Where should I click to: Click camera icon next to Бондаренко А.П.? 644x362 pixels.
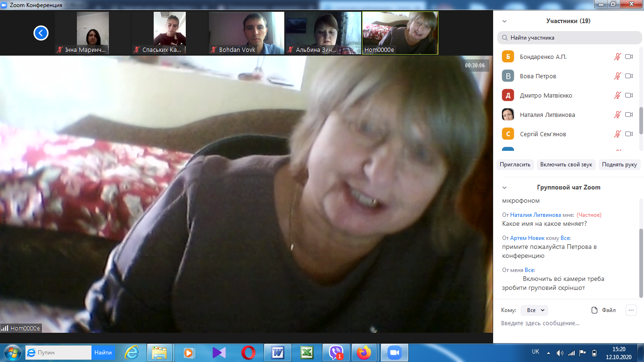point(628,57)
